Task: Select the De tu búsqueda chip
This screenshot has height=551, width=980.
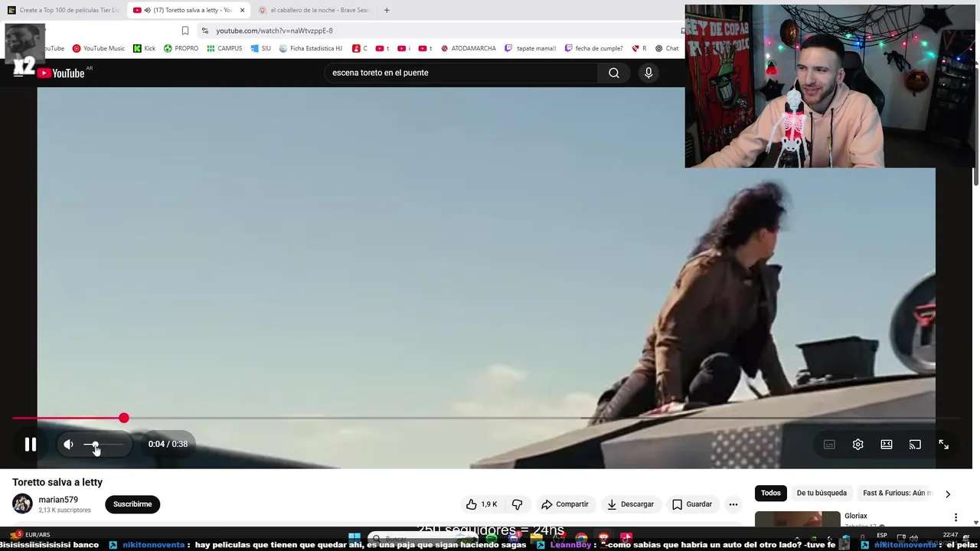Action: (822, 493)
